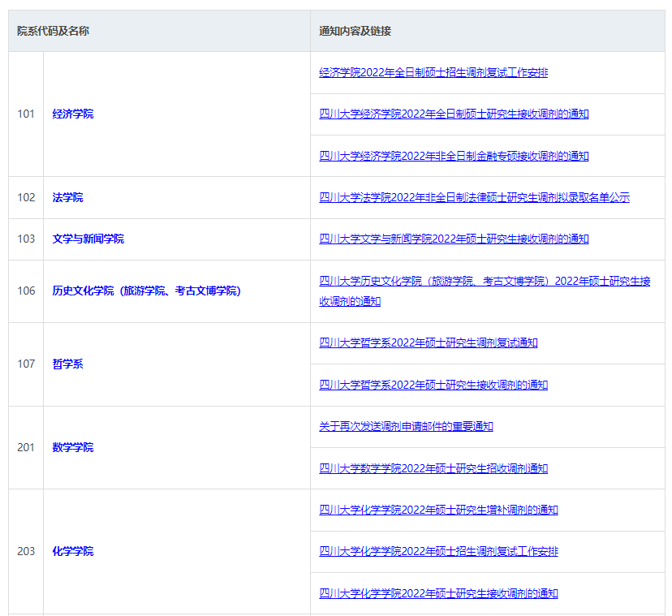Open 四川大学化学学院2022年硕士研究生接收调剂的通知
The height and width of the screenshot is (616, 672).
tap(438, 594)
